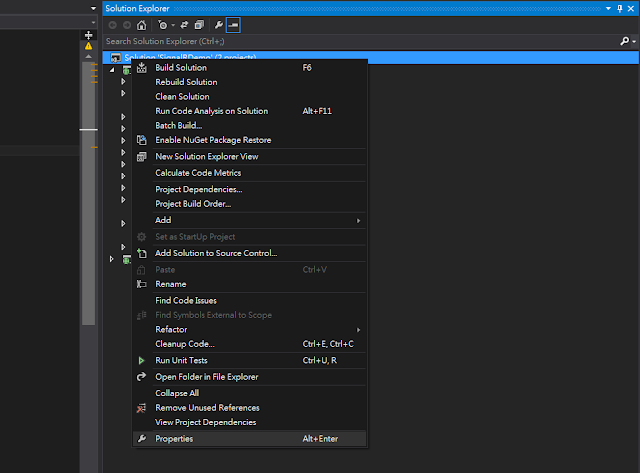
Task: Click the Build Solution icon in context menu
Action: click(x=141, y=68)
